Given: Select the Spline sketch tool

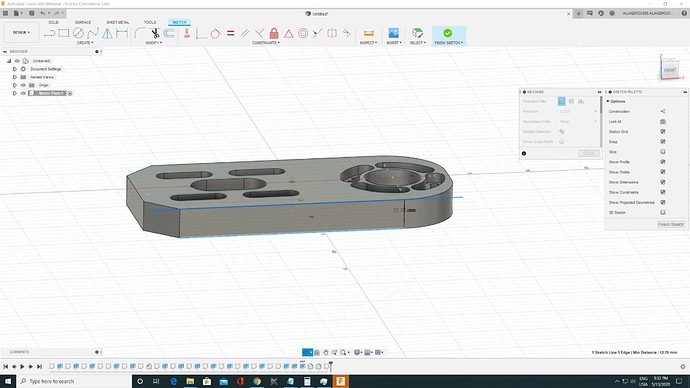Looking at the screenshot, I should tap(93, 33).
